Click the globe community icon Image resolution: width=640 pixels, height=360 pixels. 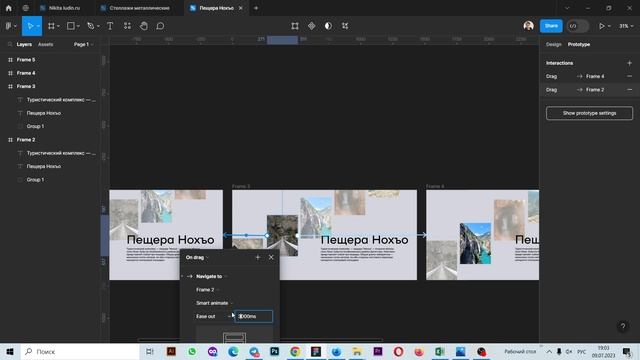tap(26, 8)
